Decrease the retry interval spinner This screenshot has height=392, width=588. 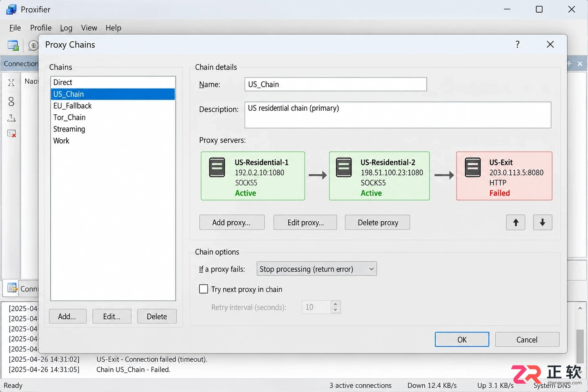pyautogui.click(x=335, y=310)
